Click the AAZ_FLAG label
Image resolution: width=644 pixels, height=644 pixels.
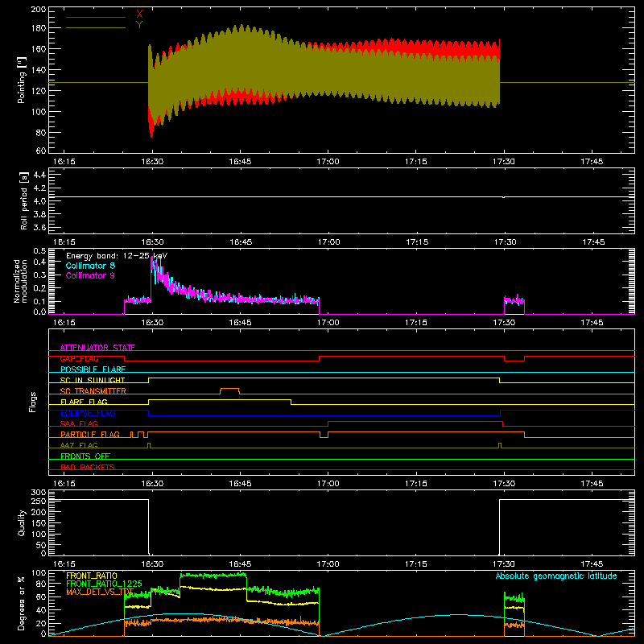point(79,445)
